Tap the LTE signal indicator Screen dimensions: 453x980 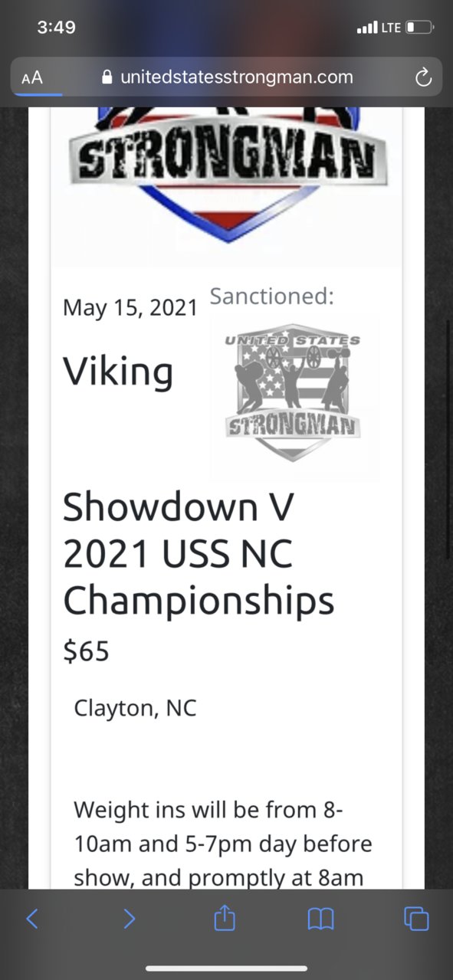pyautogui.click(x=379, y=28)
